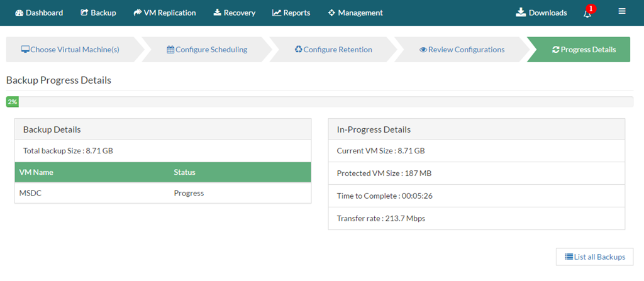The height and width of the screenshot is (281, 644).
Task: Click the calendar icon beside Configure Scheduling
Action: (170, 50)
